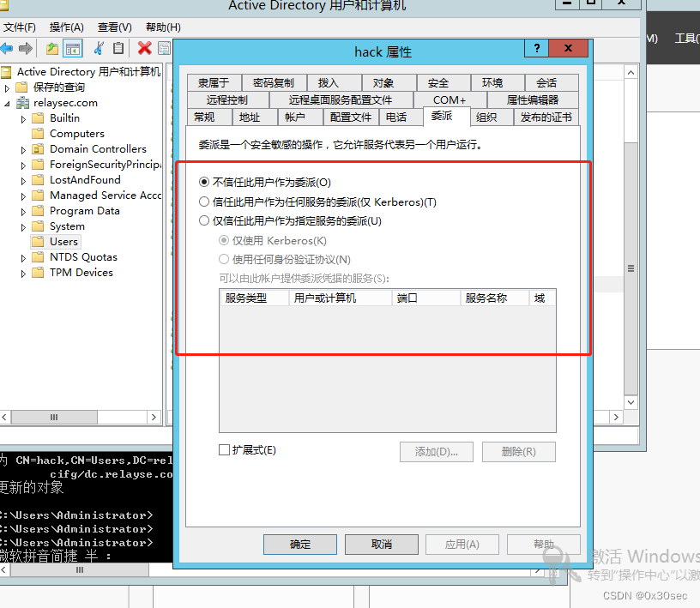
Task: Click the red X Delete toolbar icon
Action: (x=145, y=48)
